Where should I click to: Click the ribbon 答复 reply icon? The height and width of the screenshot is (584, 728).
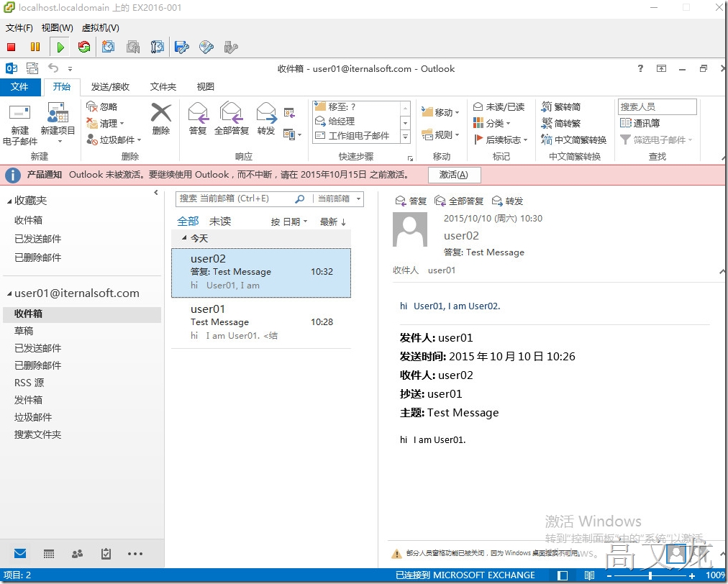pos(198,113)
